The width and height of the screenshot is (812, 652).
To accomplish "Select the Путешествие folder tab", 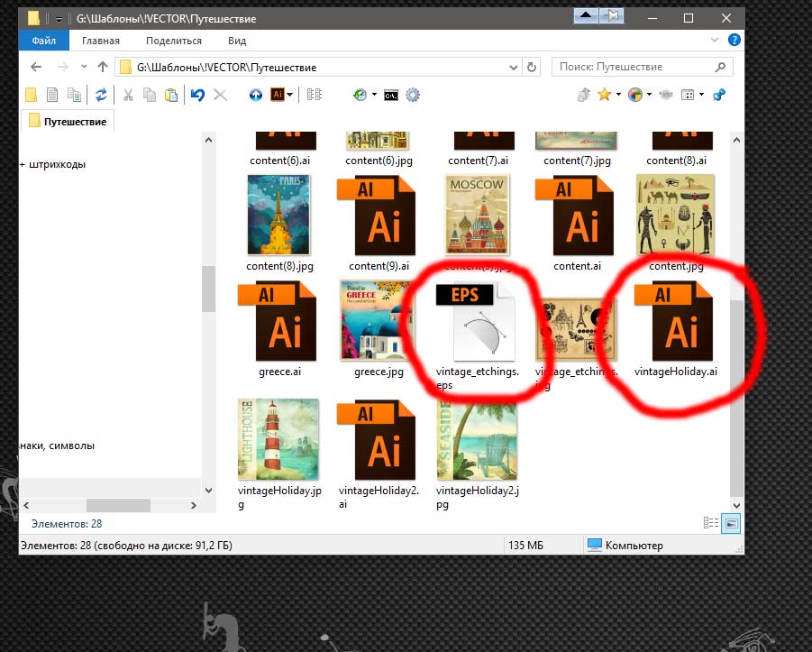I will (x=68, y=121).
